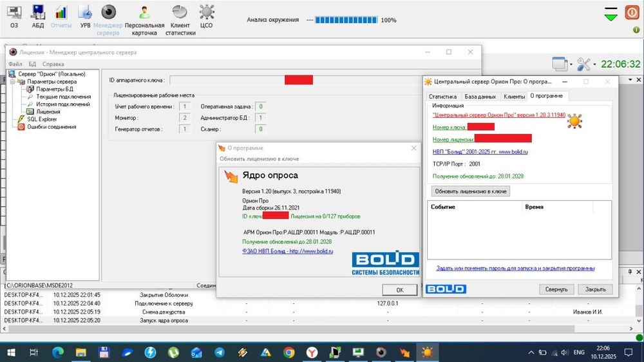Open Microsoft Edge from taskbar
Image resolution: width=644 pixels, height=362 pixels.
click(x=58, y=352)
